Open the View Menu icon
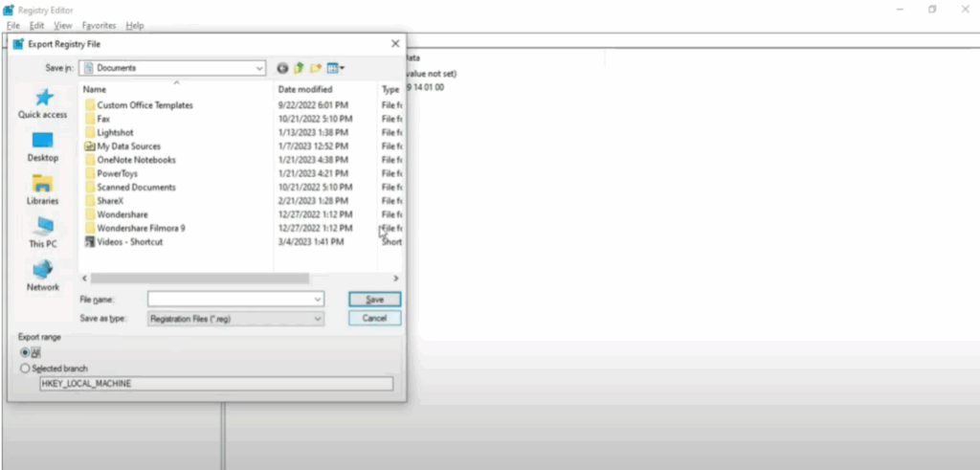The image size is (980, 470). [332, 68]
